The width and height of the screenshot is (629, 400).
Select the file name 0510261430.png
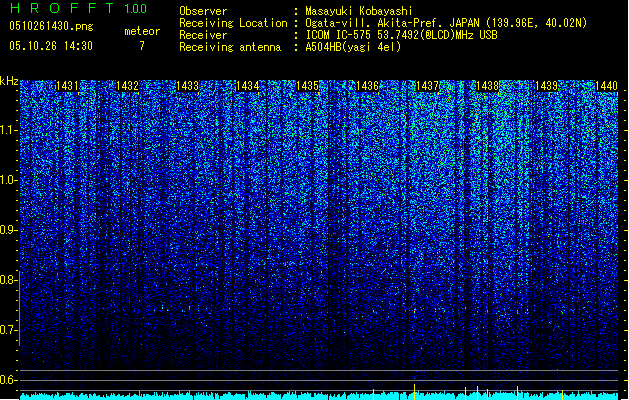[x=51, y=26]
